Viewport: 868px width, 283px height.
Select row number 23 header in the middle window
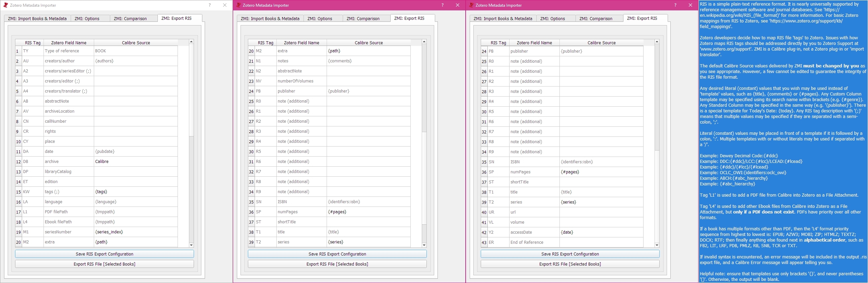251,81
